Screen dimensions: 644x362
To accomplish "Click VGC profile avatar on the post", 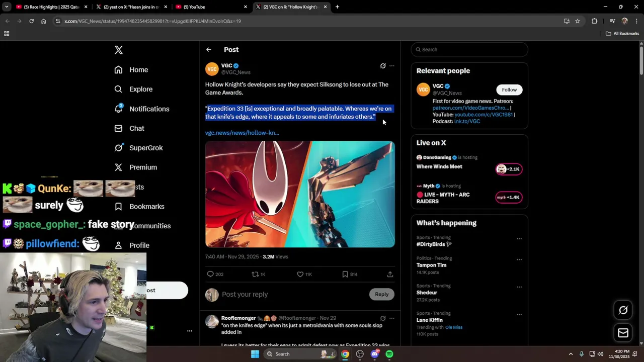I will tap(212, 69).
